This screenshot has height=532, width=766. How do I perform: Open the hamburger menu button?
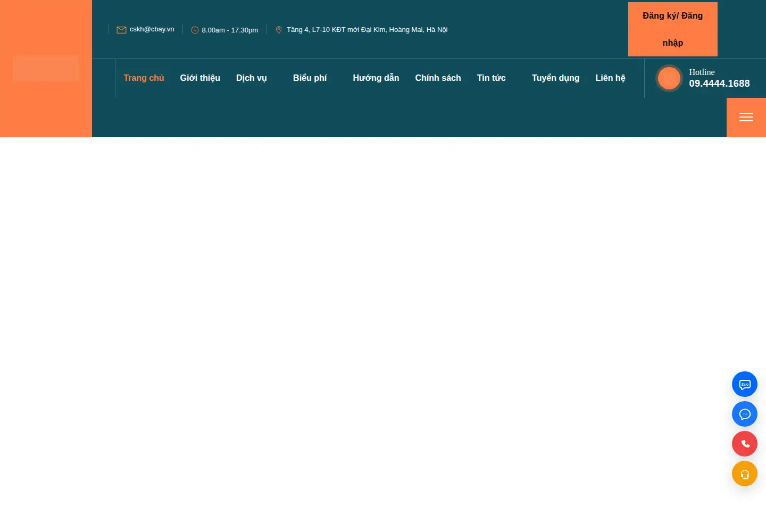[x=746, y=118]
